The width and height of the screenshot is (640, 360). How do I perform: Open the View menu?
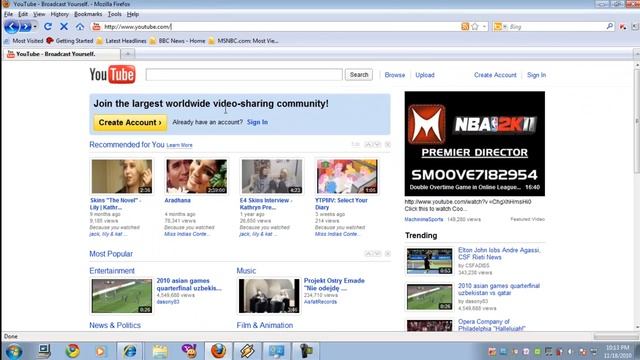tap(39, 14)
